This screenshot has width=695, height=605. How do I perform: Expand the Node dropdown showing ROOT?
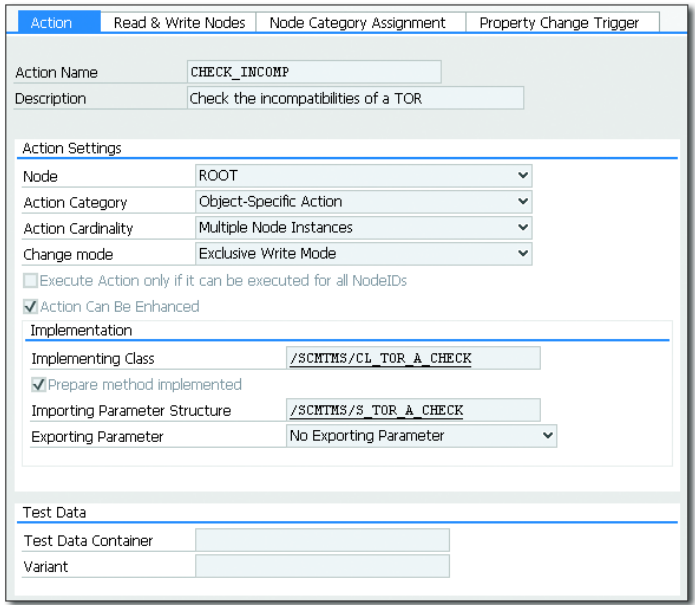click(363, 176)
